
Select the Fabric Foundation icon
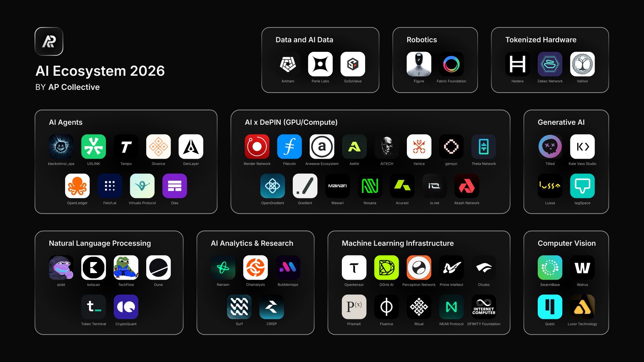click(451, 64)
